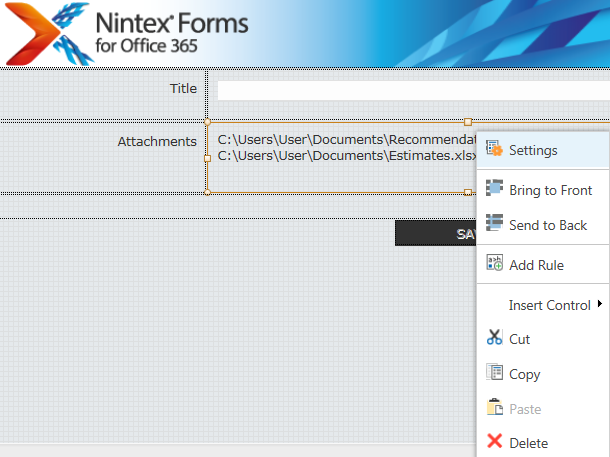Click the red X Delete icon
This screenshot has height=457, width=610.
[494, 441]
